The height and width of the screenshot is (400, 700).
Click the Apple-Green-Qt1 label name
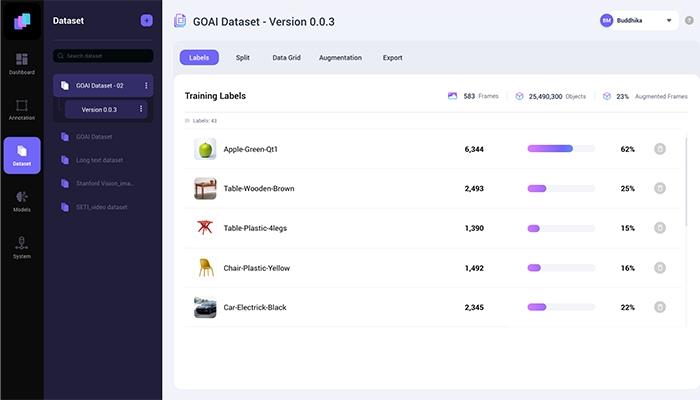click(250, 149)
